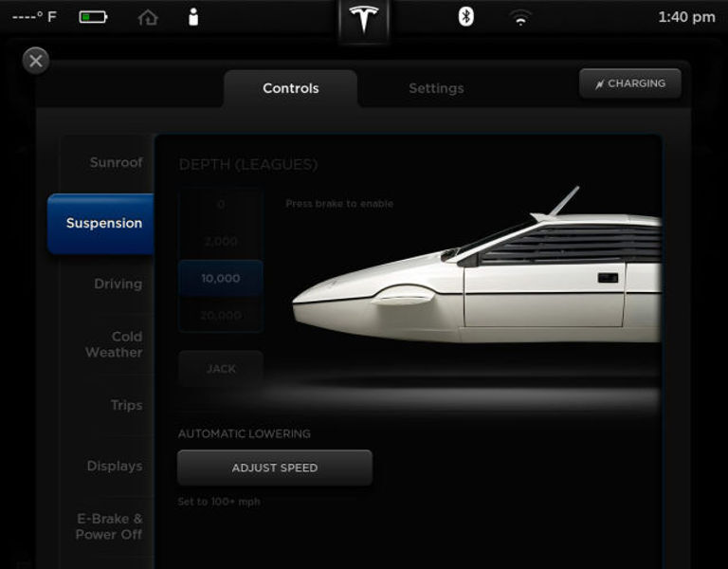Tap the home garage icon
Image resolution: width=728 pixels, height=569 pixels.
click(x=148, y=17)
